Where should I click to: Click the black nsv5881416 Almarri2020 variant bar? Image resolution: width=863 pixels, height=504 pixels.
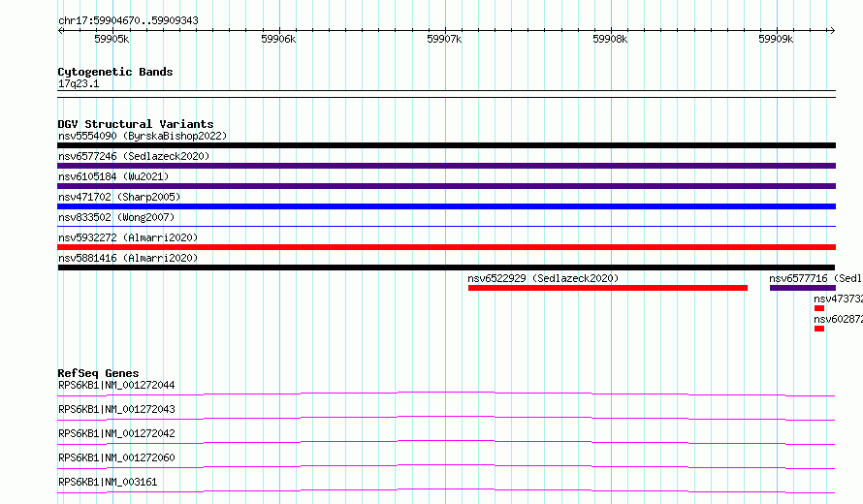coord(446,268)
